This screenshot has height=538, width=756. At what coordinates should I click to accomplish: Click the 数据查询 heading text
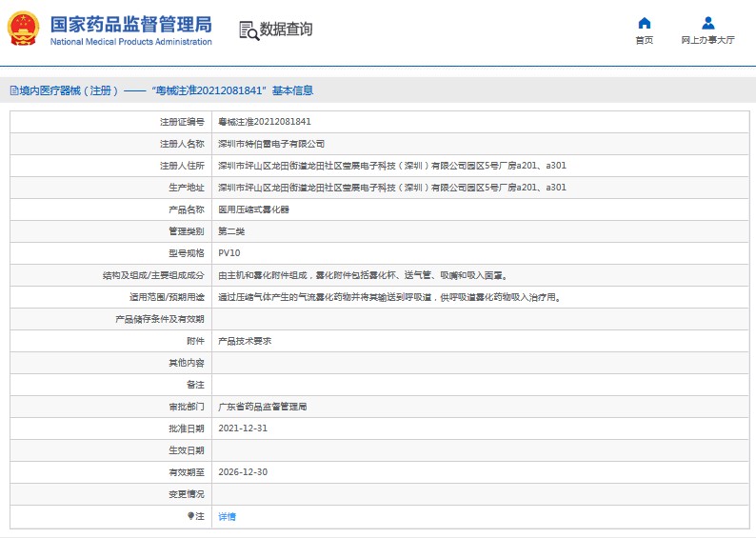(x=286, y=29)
